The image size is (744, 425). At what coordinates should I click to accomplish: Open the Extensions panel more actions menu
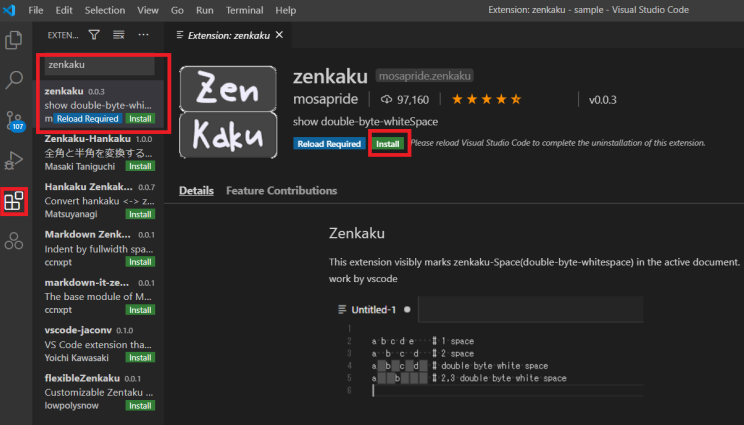pos(143,35)
